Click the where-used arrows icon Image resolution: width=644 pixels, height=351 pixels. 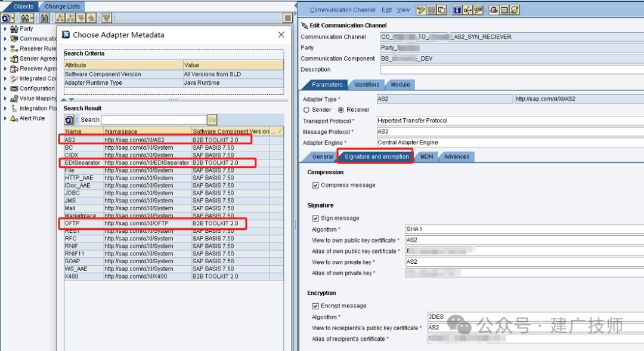[467, 10]
